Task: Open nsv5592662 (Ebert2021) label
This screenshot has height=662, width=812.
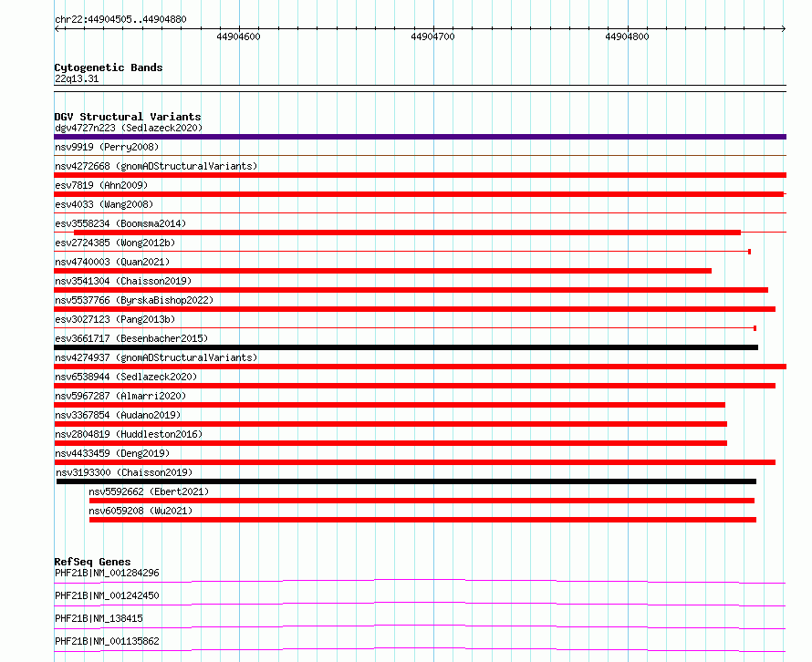Action: pos(149,491)
